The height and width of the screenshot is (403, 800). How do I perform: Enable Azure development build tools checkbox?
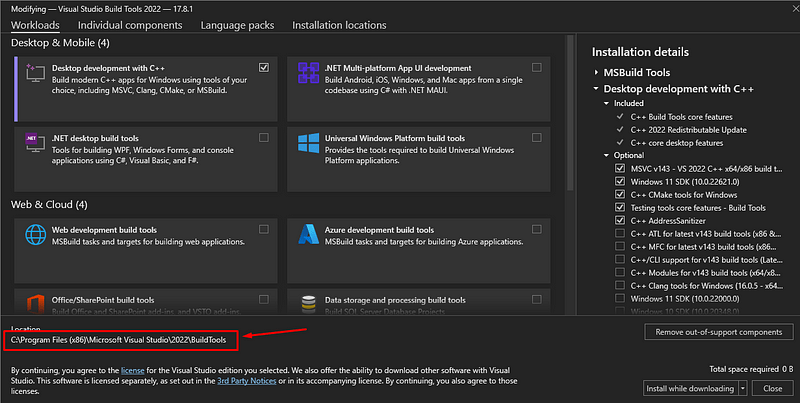(x=537, y=229)
